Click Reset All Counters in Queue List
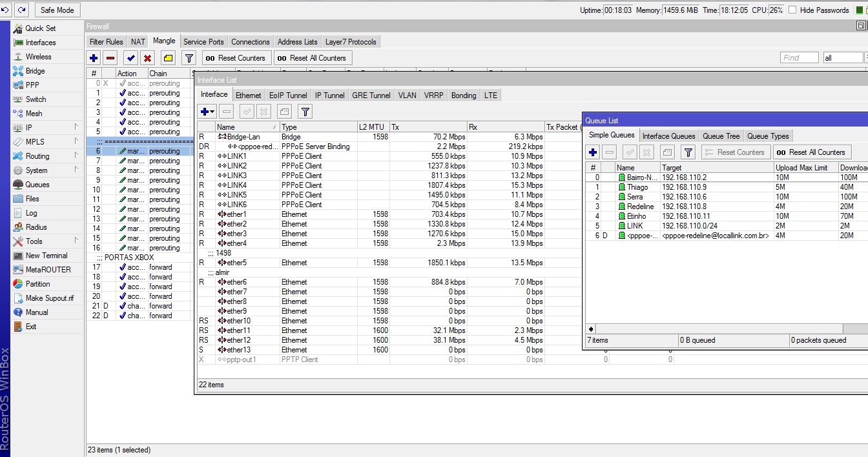The height and width of the screenshot is (457, 868). (x=811, y=152)
